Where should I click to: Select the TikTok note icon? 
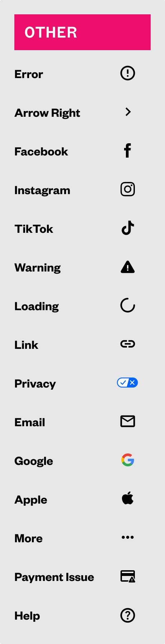click(128, 228)
